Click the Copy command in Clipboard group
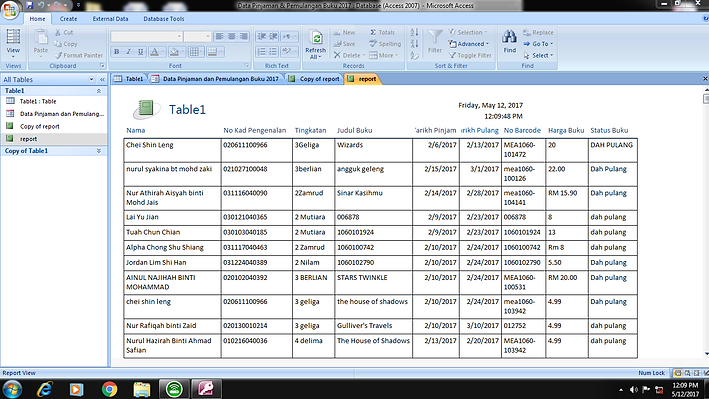This screenshot has width=709, height=399. pyautogui.click(x=66, y=44)
